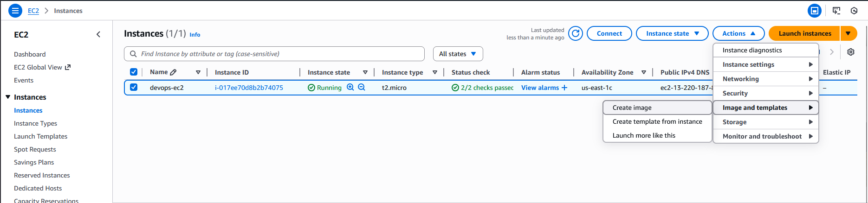Image resolution: width=868 pixels, height=203 pixels.
Task: Select Instance diagnostics from Actions menu
Action: point(765,50)
